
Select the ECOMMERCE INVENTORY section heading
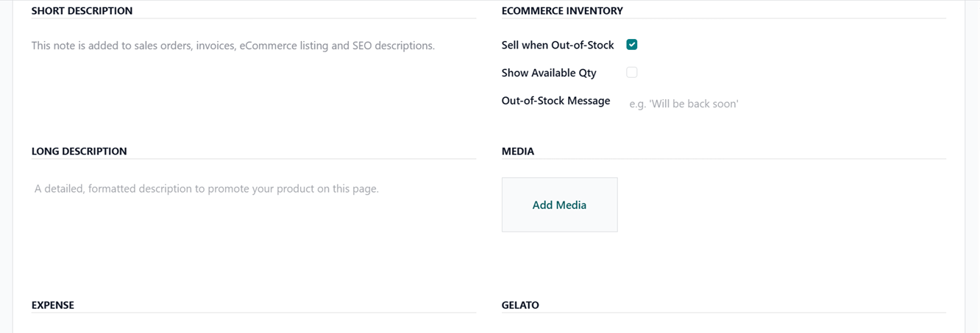coord(562,11)
